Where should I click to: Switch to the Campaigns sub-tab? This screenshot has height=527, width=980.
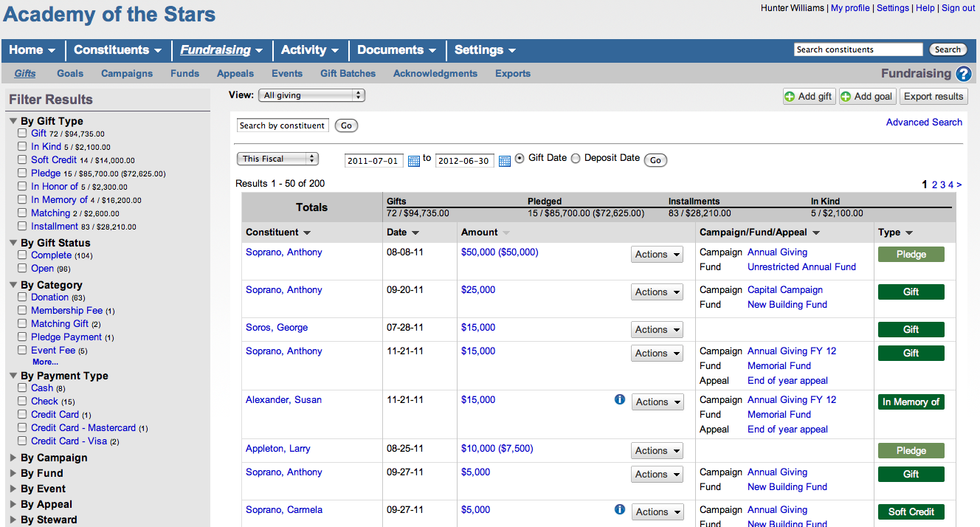pos(127,74)
